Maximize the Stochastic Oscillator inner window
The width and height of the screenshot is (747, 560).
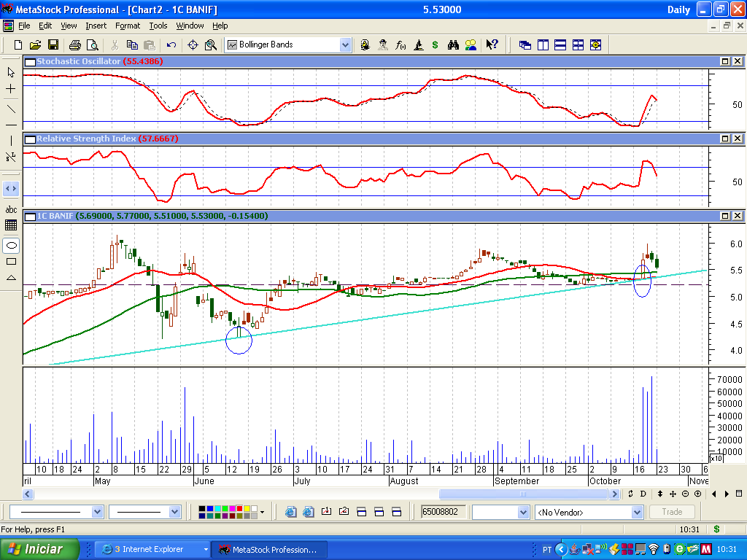[726, 62]
